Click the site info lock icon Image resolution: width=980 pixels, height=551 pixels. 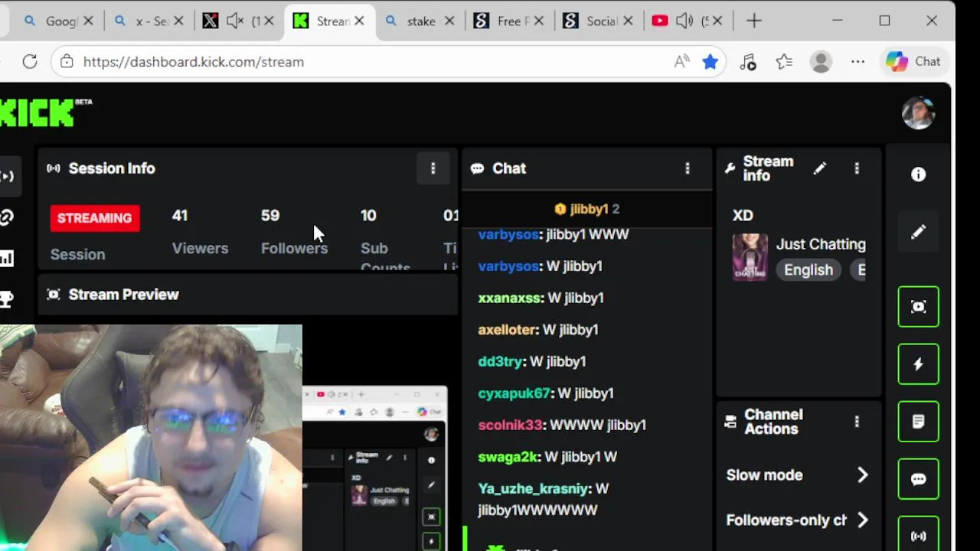click(x=67, y=62)
